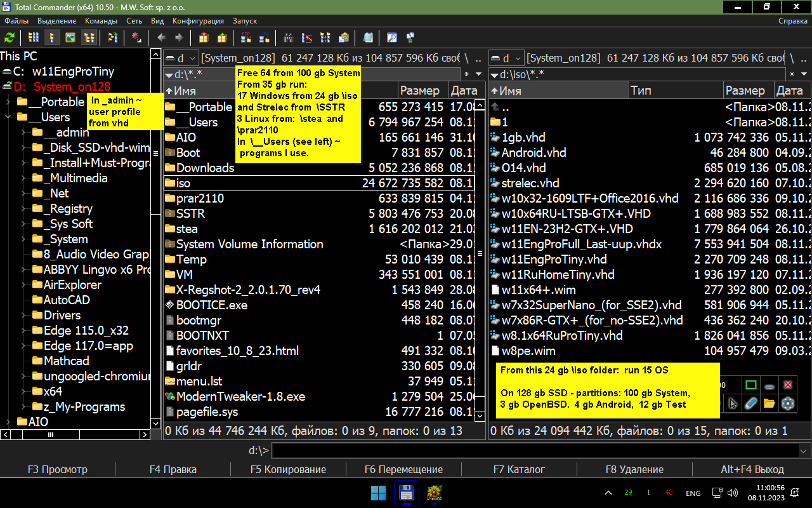This screenshot has width=812, height=508.
Task: Select the iso folder in left panel
Action: [319, 183]
